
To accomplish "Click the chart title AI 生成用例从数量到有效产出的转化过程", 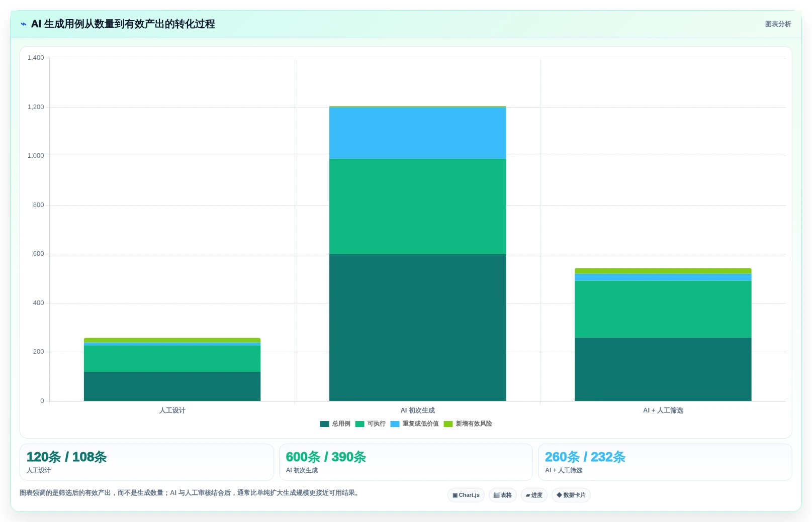I will coord(123,24).
